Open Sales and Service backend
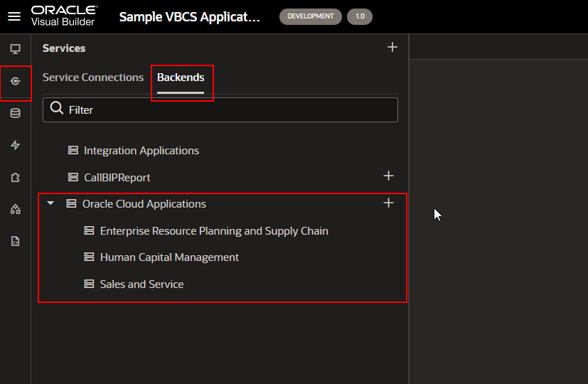Screen dimensions: 588x384 (141, 284)
